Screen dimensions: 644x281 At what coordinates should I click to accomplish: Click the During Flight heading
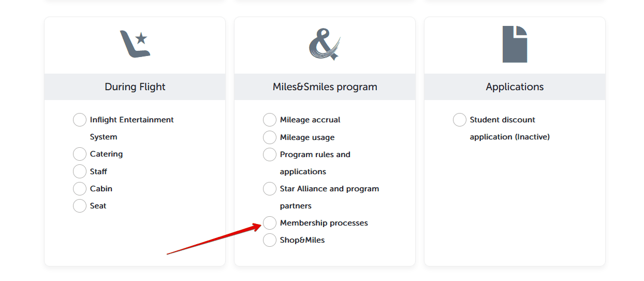[135, 87]
